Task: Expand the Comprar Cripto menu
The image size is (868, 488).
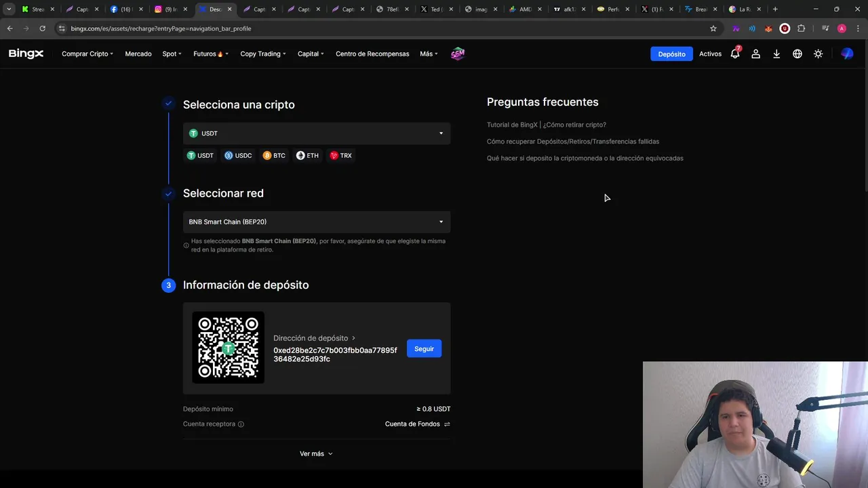Action: [x=87, y=54]
